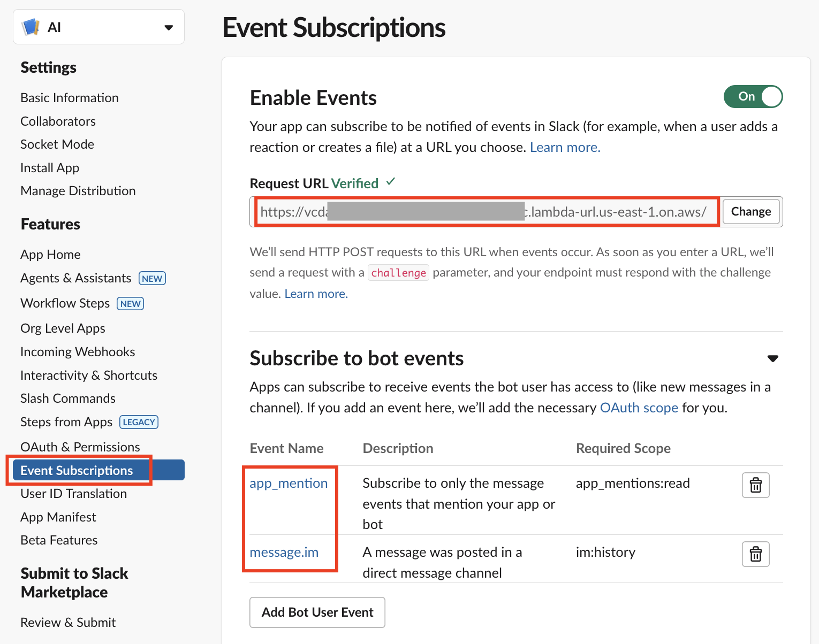Image resolution: width=819 pixels, height=644 pixels.
Task: Toggle Enable Events off
Action: point(753,97)
